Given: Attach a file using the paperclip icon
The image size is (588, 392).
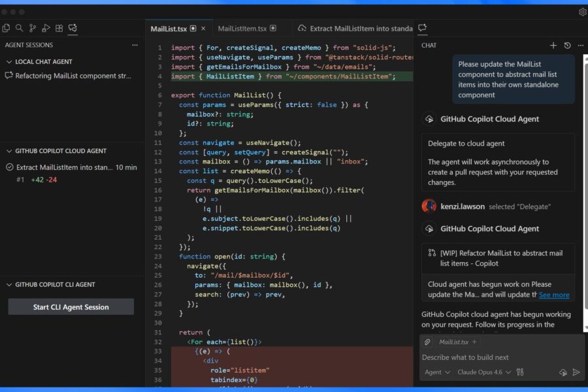Looking at the screenshot, I should click(x=429, y=342).
